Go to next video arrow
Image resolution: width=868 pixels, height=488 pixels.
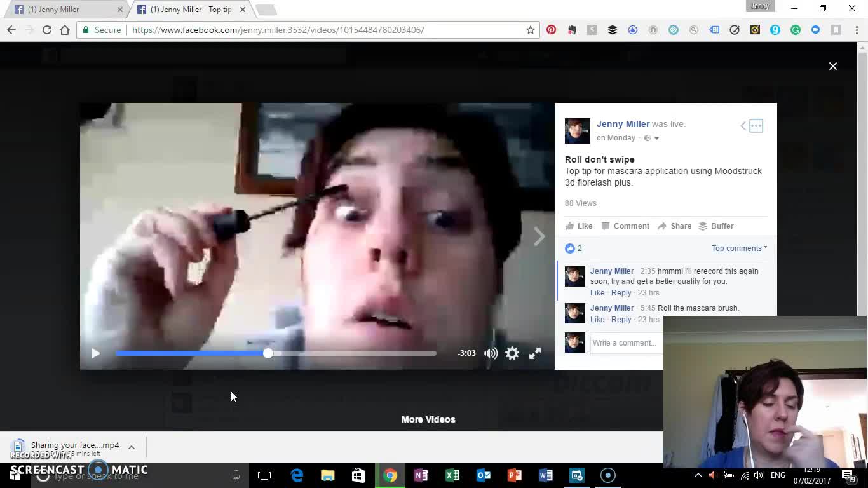539,236
